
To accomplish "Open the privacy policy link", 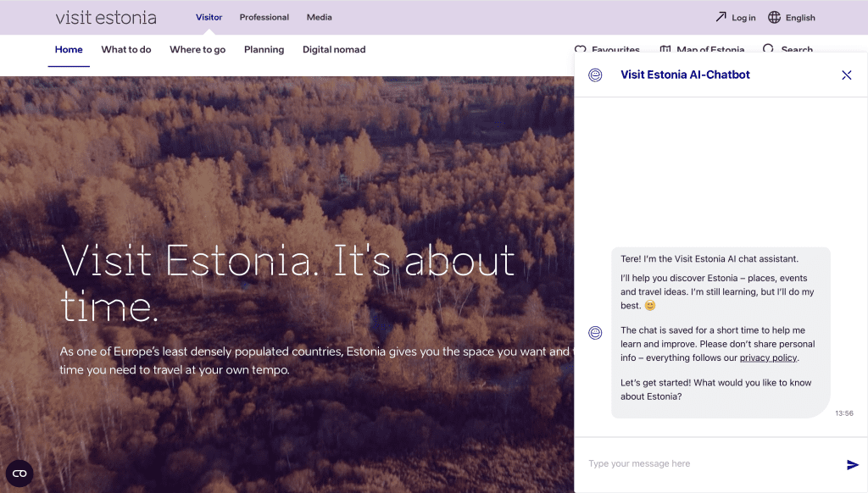I will coord(768,357).
